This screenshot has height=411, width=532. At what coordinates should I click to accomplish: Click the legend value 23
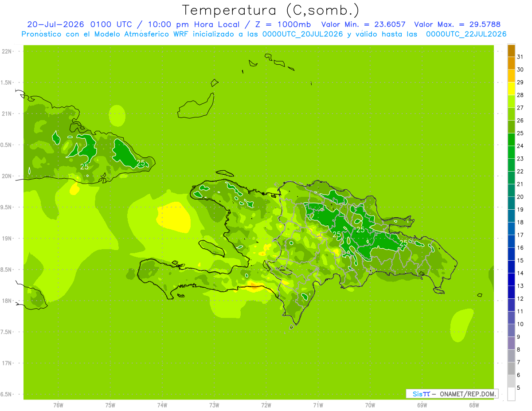[x=520, y=159]
